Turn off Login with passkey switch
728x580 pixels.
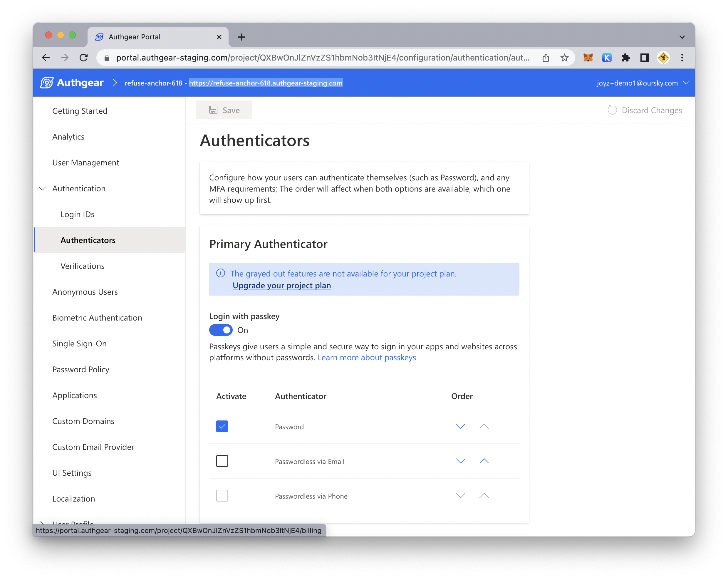221,330
